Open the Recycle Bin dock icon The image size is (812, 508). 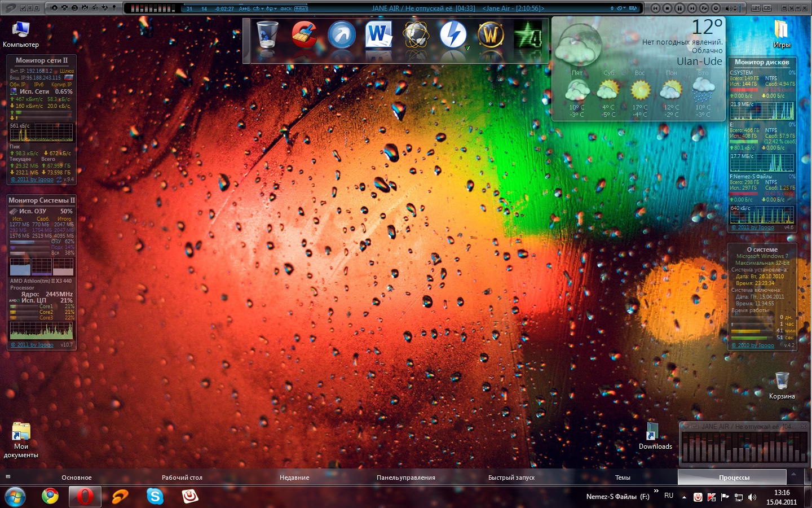pos(267,36)
